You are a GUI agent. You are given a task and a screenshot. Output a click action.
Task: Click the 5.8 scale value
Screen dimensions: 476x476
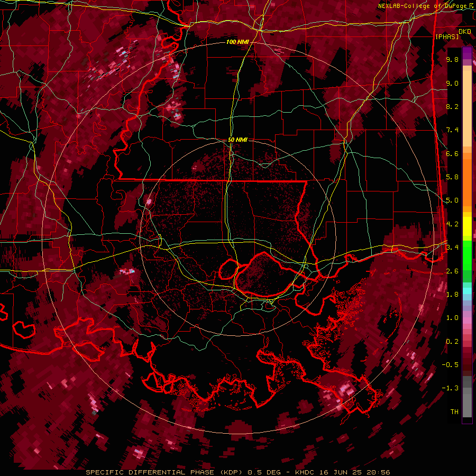452,177
